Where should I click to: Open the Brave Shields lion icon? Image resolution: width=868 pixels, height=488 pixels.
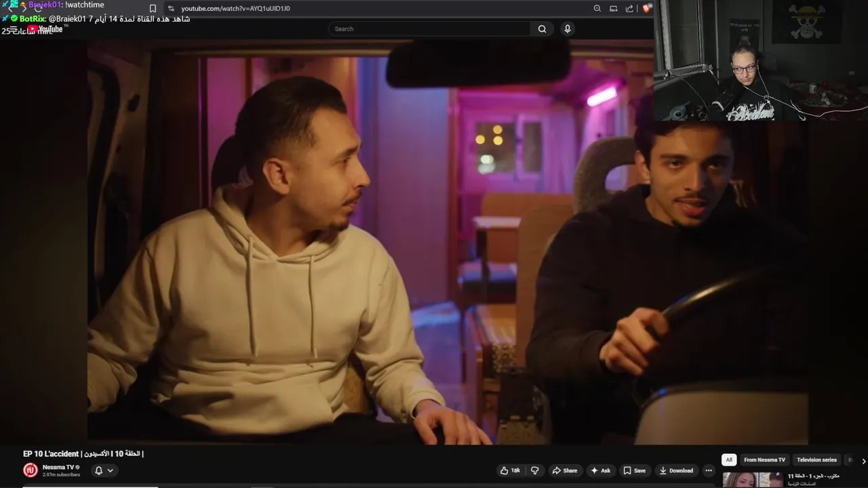pos(646,8)
